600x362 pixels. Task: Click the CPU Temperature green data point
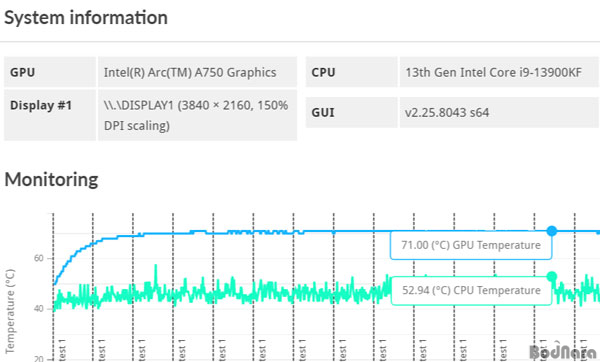[x=551, y=277]
